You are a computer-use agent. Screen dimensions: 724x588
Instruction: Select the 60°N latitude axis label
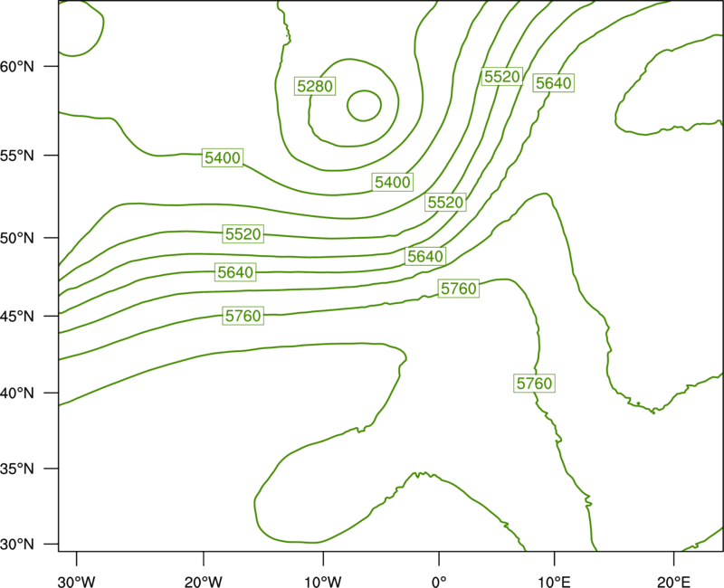[x=17, y=66]
